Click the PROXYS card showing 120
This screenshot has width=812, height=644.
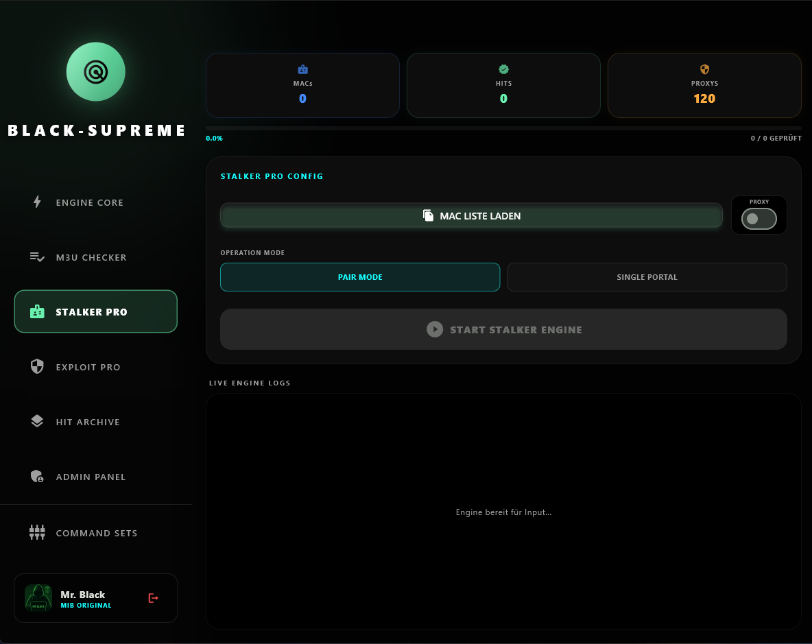[704, 85]
